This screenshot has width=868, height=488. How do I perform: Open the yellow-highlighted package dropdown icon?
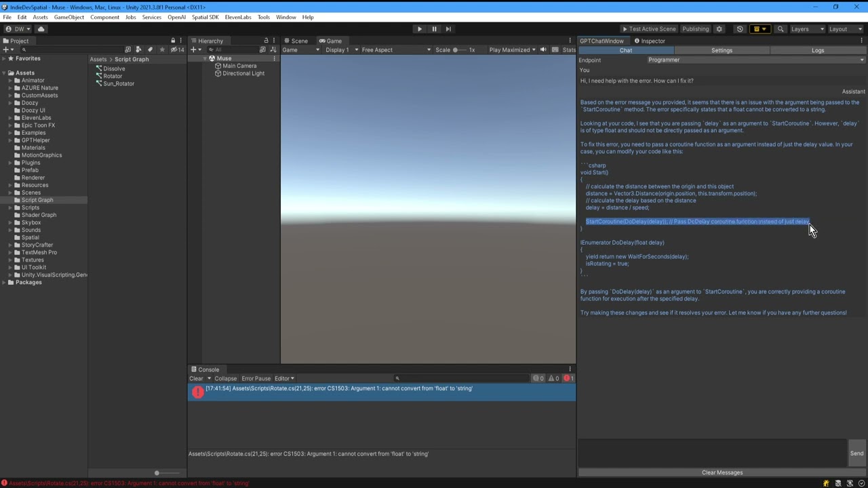point(759,29)
